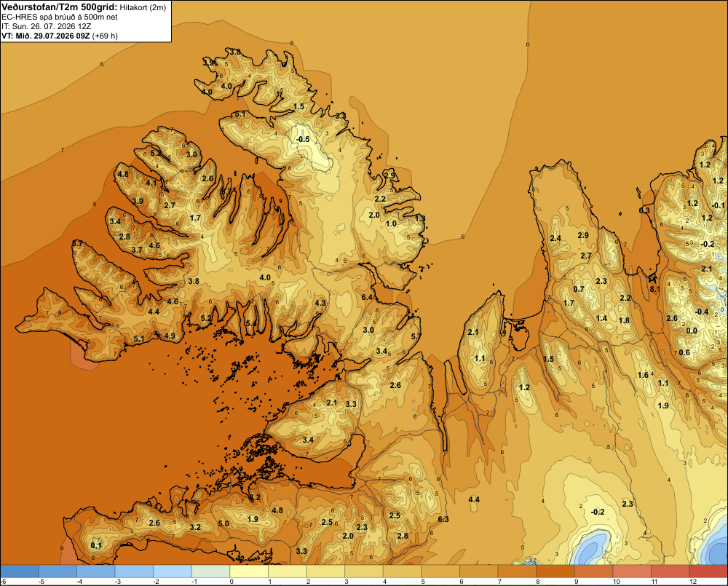Screen dimensions: 728x586
Task: Select the legend swatch between 7 and 8
Action: (x=517, y=571)
